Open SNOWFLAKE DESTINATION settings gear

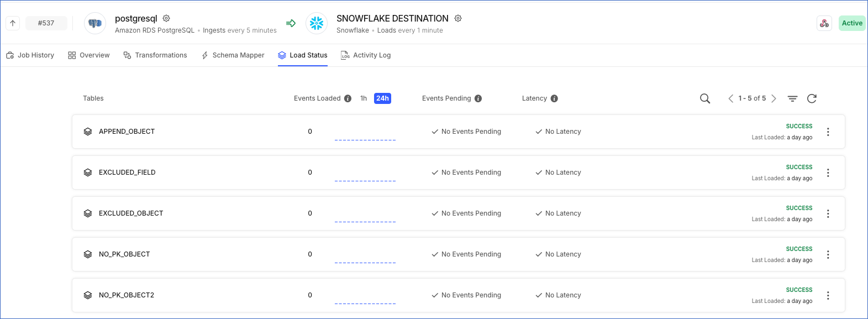coord(458,18)
